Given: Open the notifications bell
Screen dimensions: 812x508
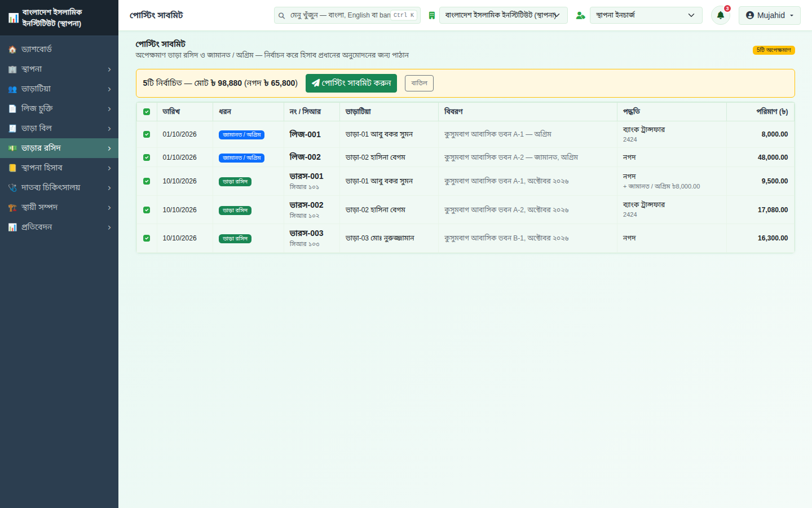Looking at the screenshot, I should point(721,15).
